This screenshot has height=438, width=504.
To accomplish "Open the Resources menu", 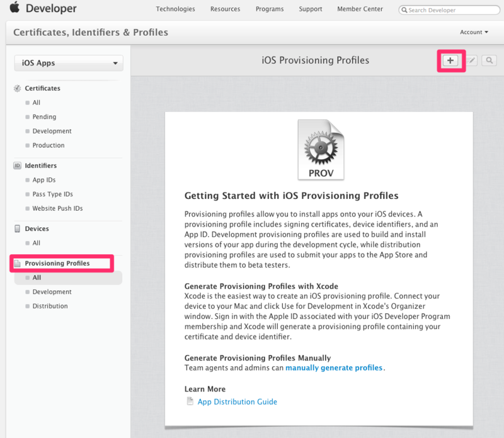I will point(226,9).
